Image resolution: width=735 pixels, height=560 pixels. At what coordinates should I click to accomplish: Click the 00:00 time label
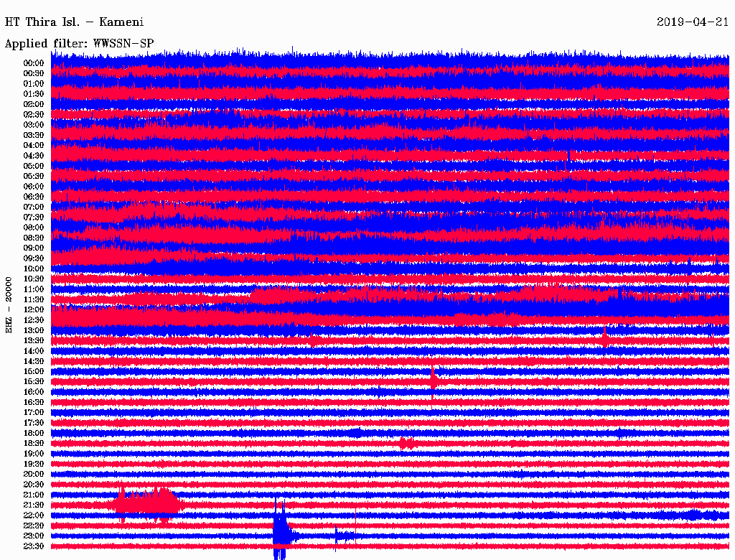click(34, 63)
